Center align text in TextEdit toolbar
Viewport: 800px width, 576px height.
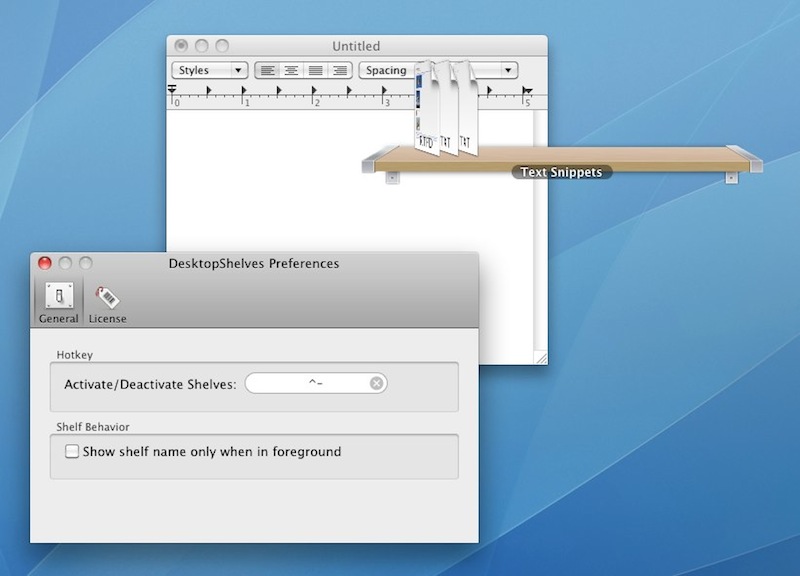point(291,70)
